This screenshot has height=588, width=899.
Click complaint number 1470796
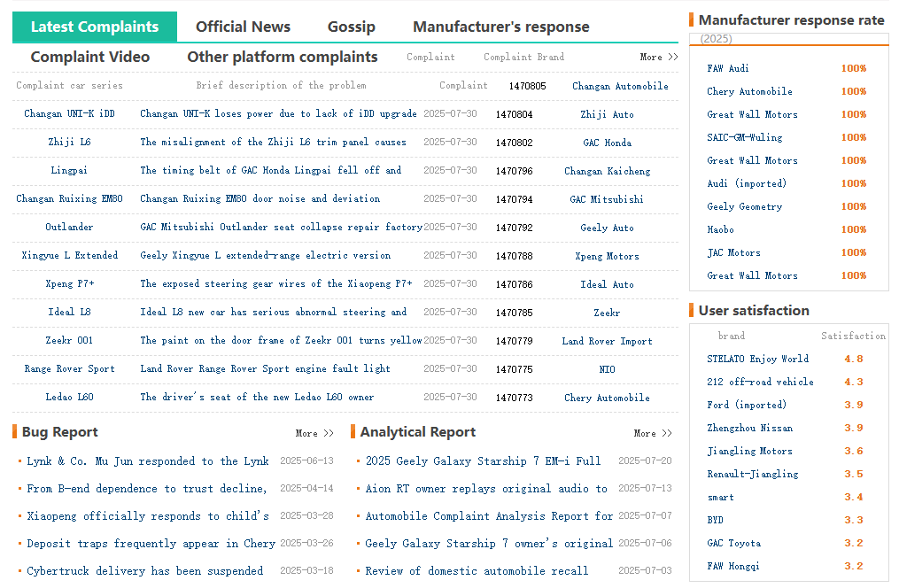point(515,171)
